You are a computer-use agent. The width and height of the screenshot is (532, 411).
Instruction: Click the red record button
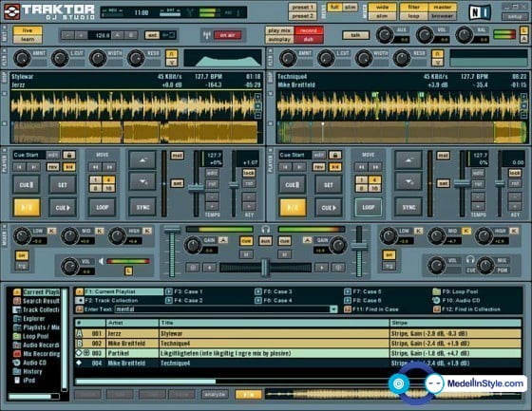point(309,30)
